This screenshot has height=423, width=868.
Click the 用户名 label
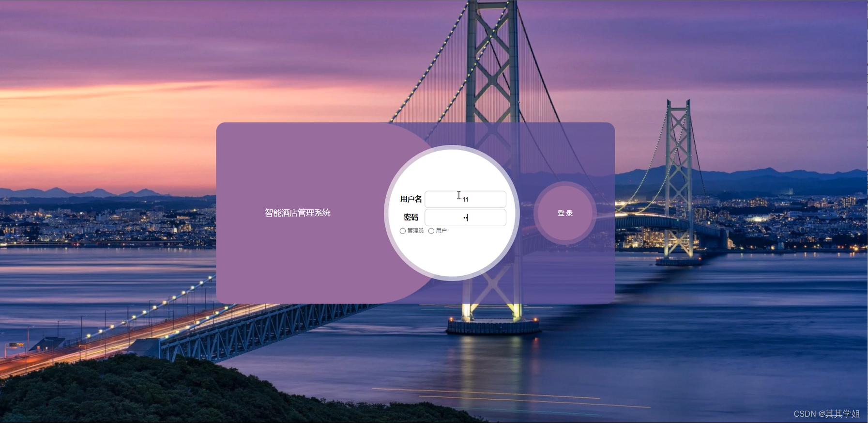(x=411, y=199)
